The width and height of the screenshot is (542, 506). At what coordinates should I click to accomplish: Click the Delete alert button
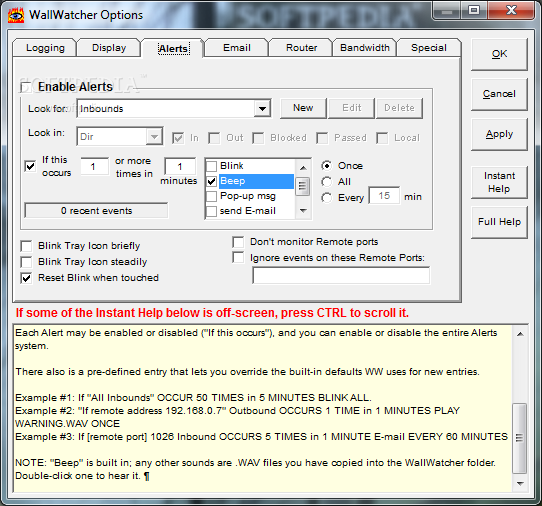[x=399, y=108]
